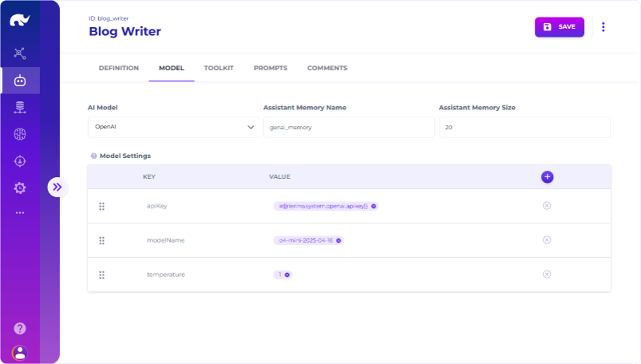
Task: Open the vertical three-dot options menu
Action: (x=603, y=27)
